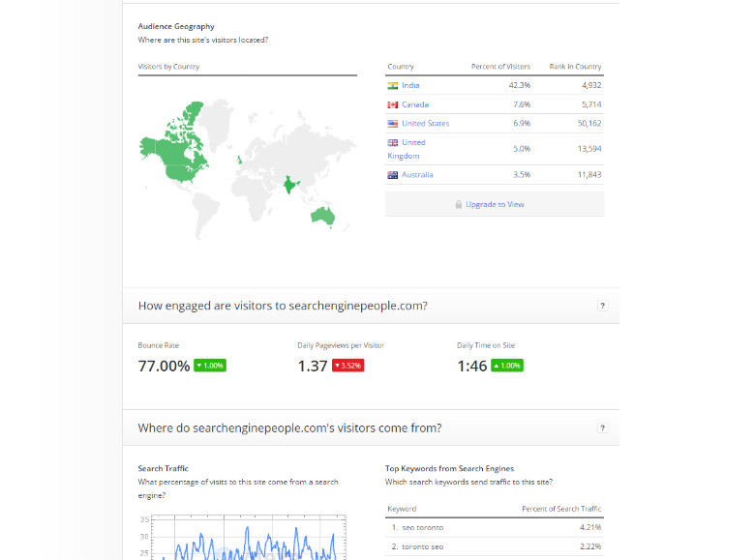The width and height of the screenshot is (754, 560).
Task: Click the search traffic line chart
Action: click(242, 540)
